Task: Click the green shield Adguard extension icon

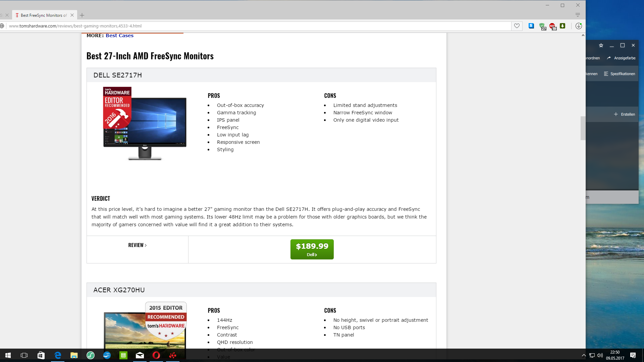Action: 542,26
